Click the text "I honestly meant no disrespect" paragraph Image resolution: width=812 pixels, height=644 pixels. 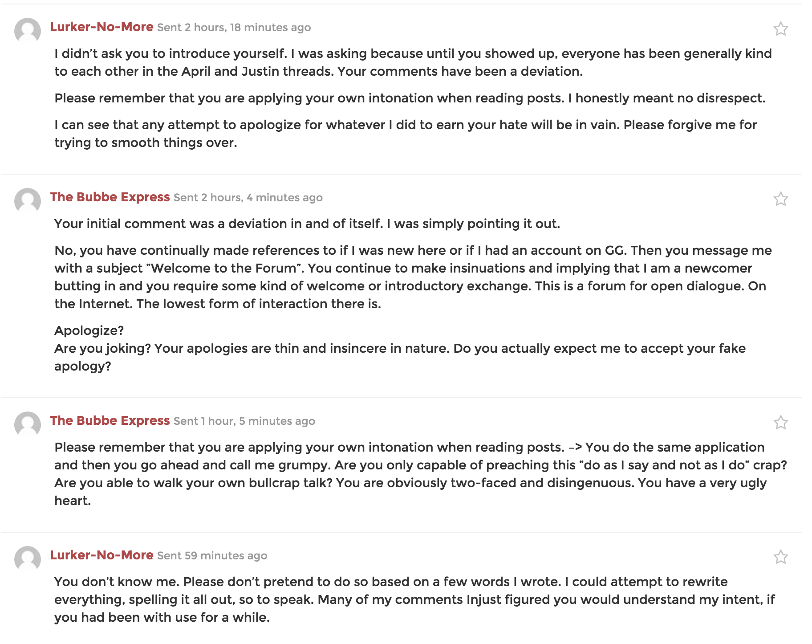pos(410,98)
